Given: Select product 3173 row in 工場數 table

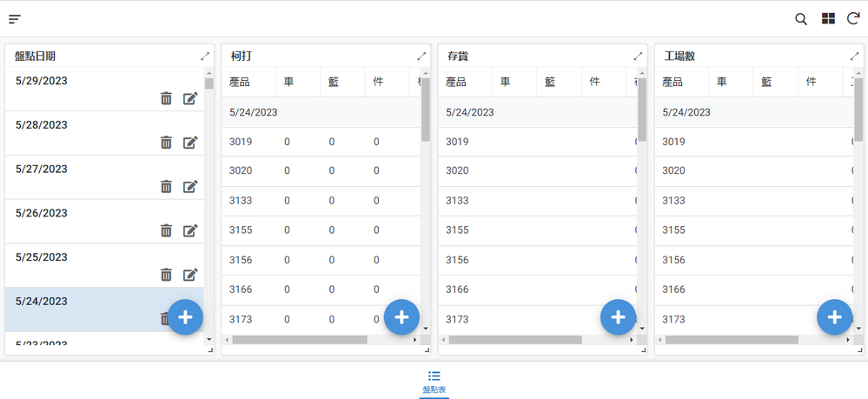Looking at the screenshot, I should pyautogui.click(x=754, y=319).
